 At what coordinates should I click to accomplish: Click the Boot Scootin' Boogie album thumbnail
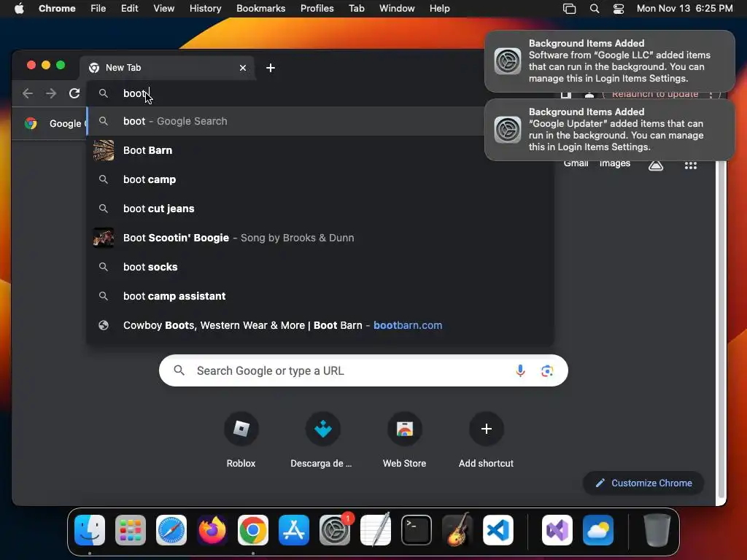pos(104,238)
